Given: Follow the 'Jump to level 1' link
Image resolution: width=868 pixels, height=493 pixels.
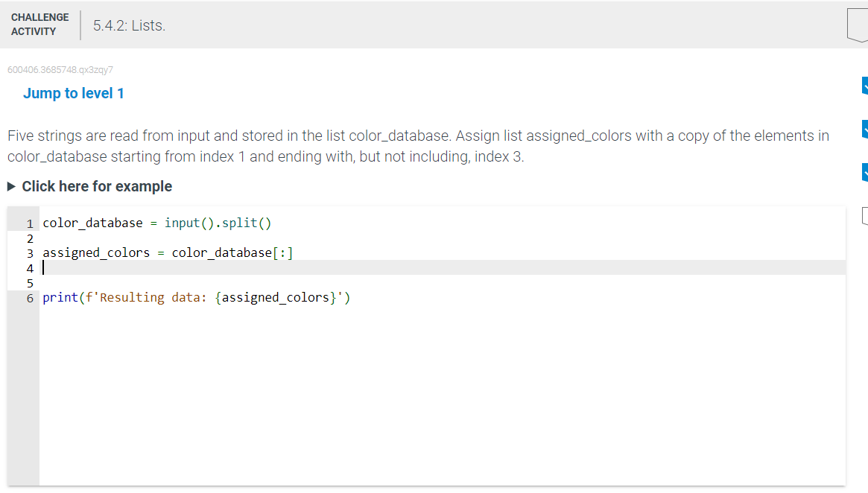Looking at the screenshot, I should pyautogui.click(x=73, y=93).
